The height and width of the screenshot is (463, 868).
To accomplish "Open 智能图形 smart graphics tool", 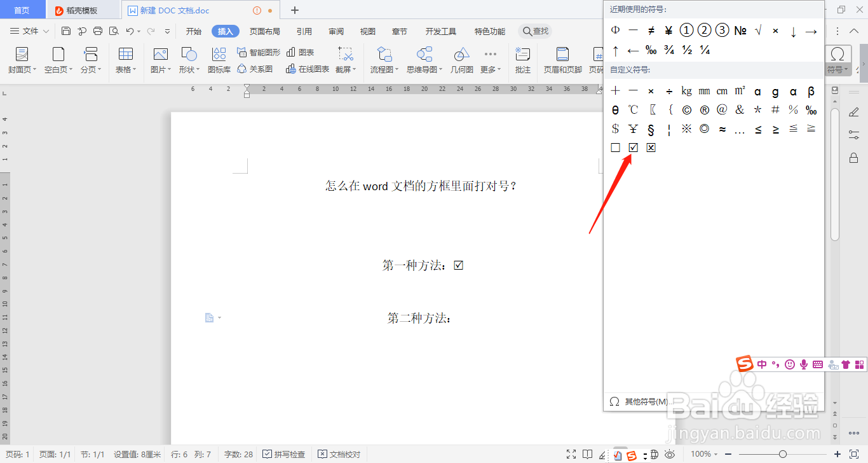I will [x=257, y=53].
